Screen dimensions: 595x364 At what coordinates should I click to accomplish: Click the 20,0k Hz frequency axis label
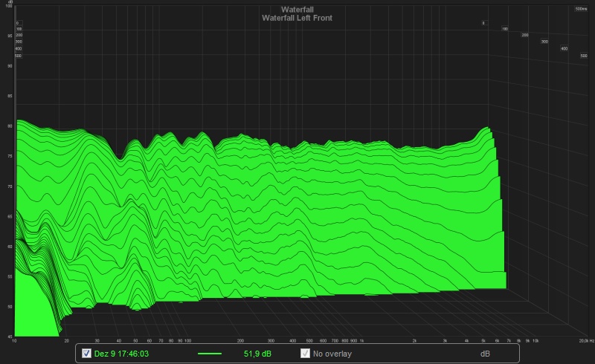click(x=586, y=341)
